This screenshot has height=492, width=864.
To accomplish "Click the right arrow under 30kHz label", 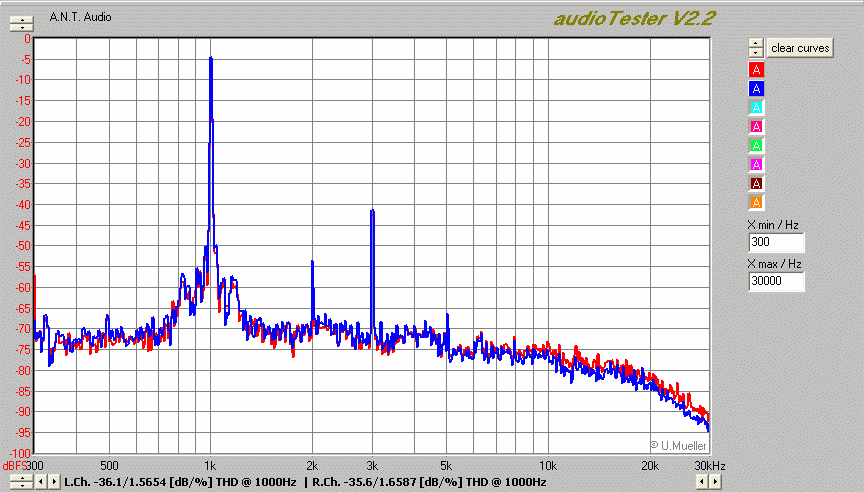I will [x=715, y=482].
